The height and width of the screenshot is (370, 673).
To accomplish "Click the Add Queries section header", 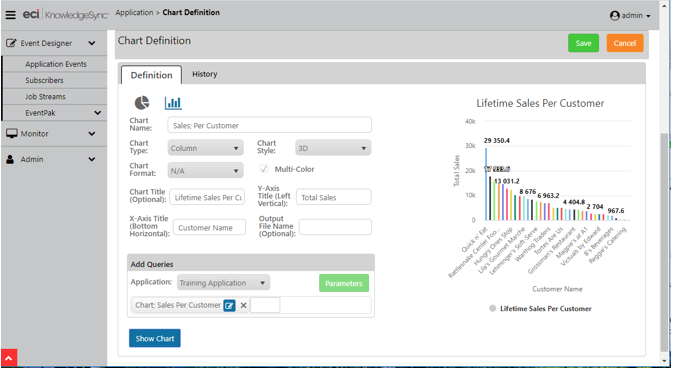I will (251, 264).
